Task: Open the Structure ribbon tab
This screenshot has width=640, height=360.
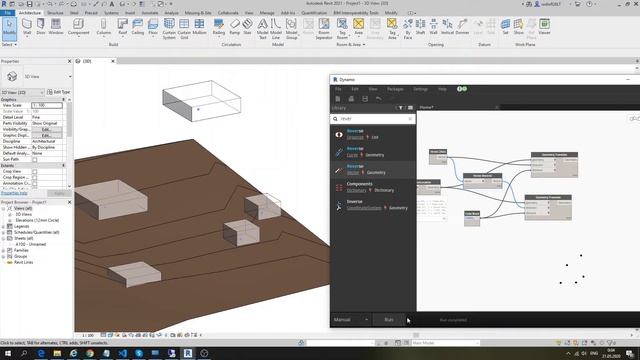Action: (x=55, y=13)
